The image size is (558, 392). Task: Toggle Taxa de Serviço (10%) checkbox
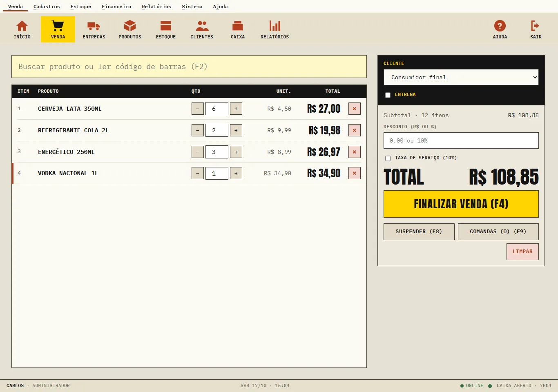pos(388,158)
